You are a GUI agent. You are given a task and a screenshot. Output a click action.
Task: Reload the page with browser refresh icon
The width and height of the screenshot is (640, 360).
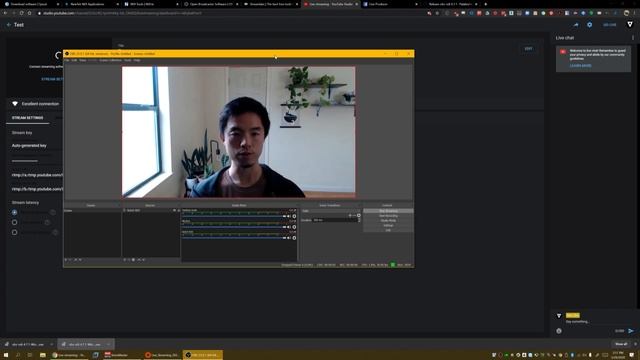pos(22,13)
